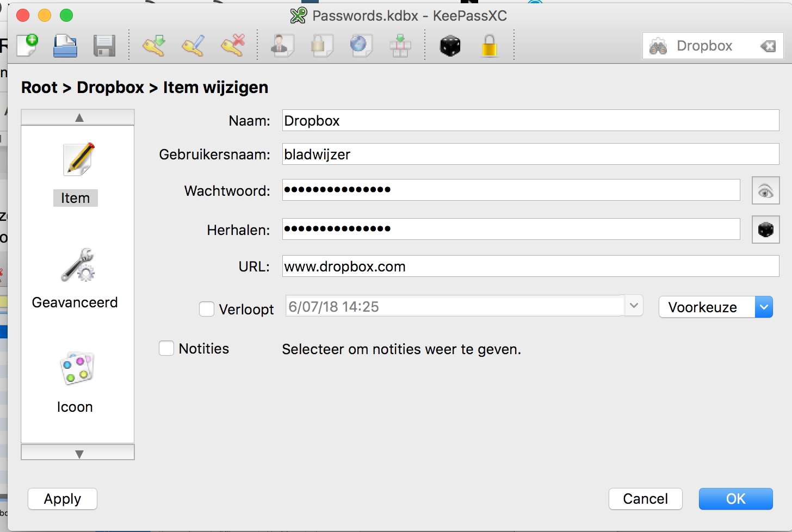Toggle password visibility eye button
Screen dimensions: 792x532
(765, 191)
